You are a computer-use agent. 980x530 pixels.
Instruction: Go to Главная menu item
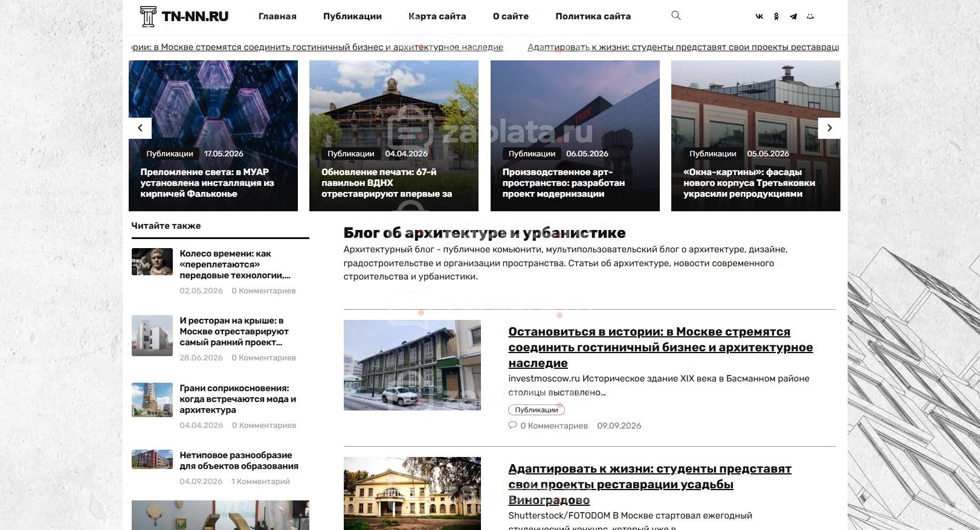277,16
